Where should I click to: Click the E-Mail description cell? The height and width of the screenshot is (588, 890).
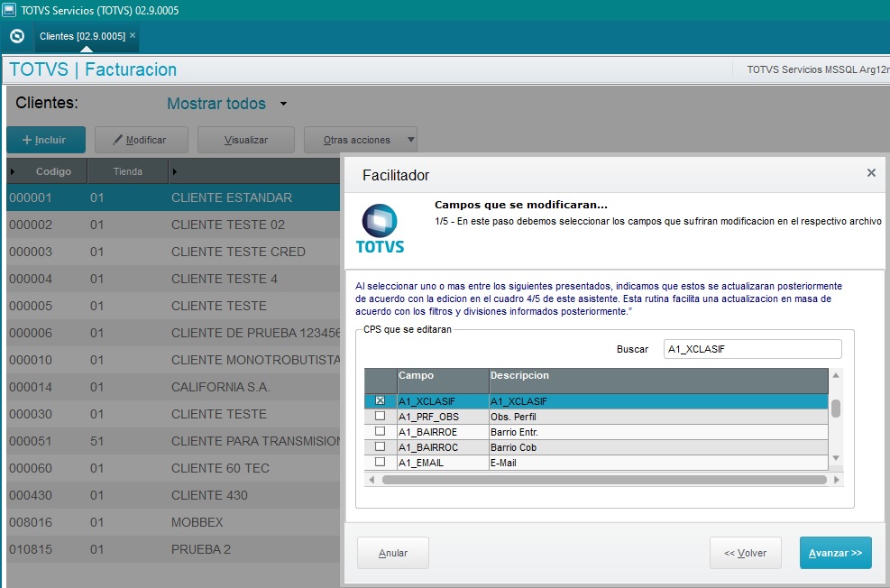click(x=658, y=463)
